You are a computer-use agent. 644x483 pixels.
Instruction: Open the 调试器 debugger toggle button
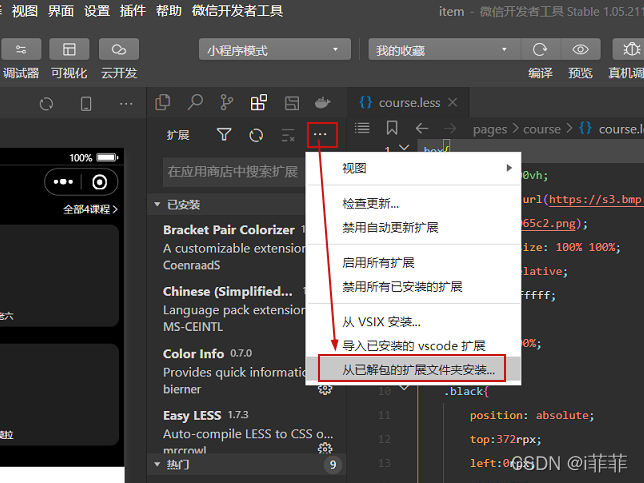(21, 49)
